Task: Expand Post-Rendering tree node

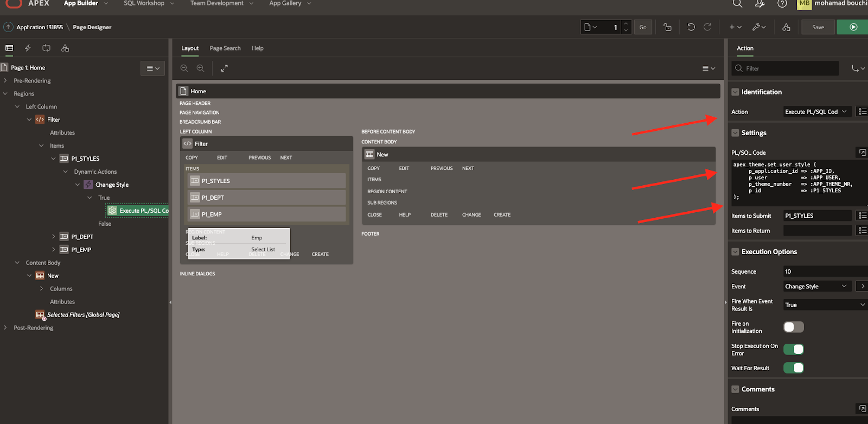Action: [x=5, y=328]
